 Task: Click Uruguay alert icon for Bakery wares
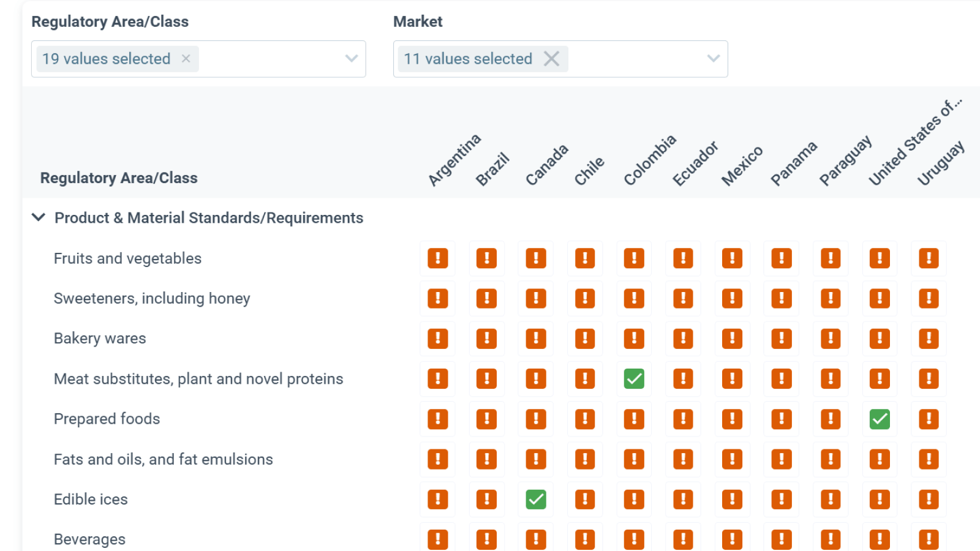(x=929, y=339)
